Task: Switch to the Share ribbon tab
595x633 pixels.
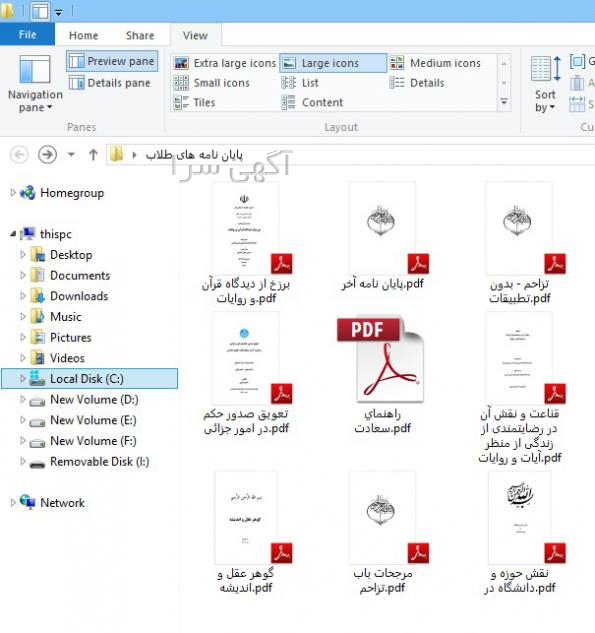Action: pyautogui.click(x=140, y=36)
